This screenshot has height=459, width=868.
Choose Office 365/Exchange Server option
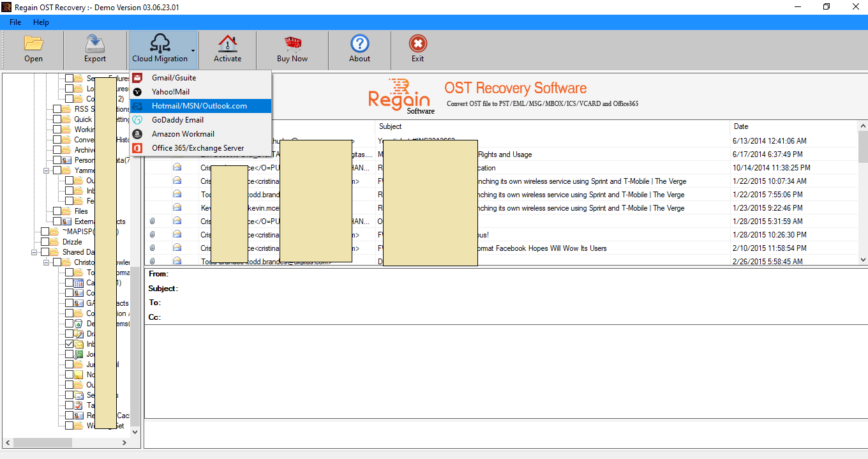pos(201,148)
